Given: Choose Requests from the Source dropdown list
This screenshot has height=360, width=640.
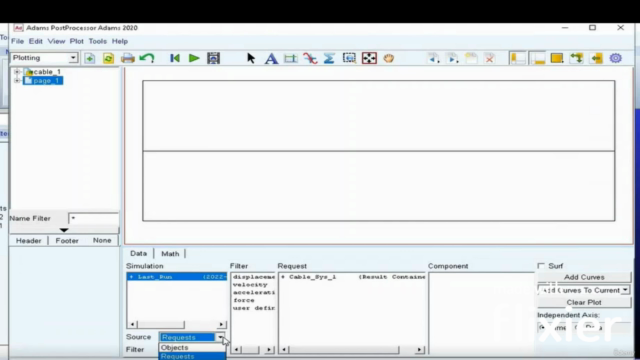Looking at the screenshot, I should [x=192, y=356].
